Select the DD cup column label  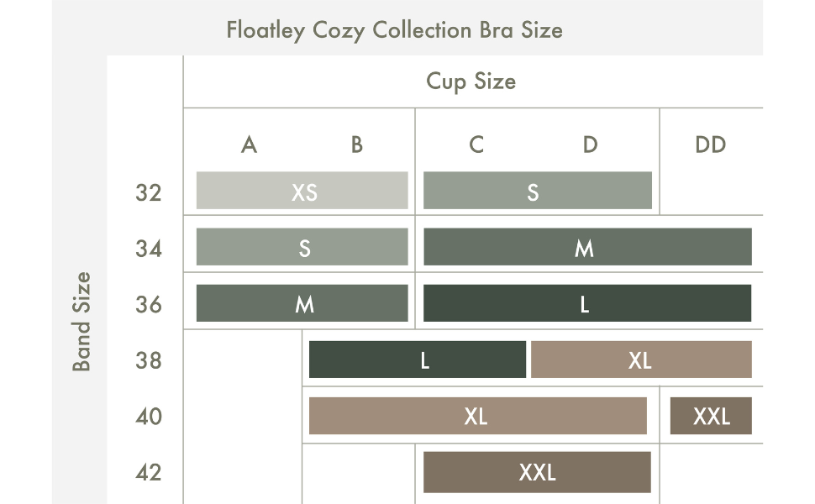tap(710, 144)
